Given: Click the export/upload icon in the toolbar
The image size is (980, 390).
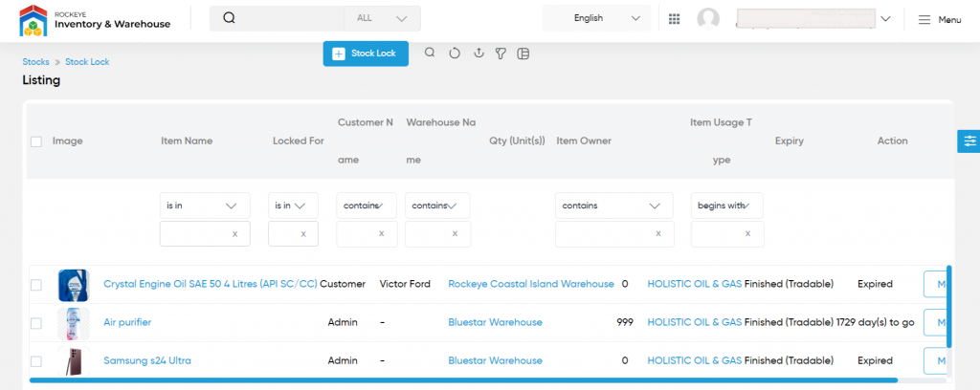Looking at the screenshot, I should pos(479,54).
